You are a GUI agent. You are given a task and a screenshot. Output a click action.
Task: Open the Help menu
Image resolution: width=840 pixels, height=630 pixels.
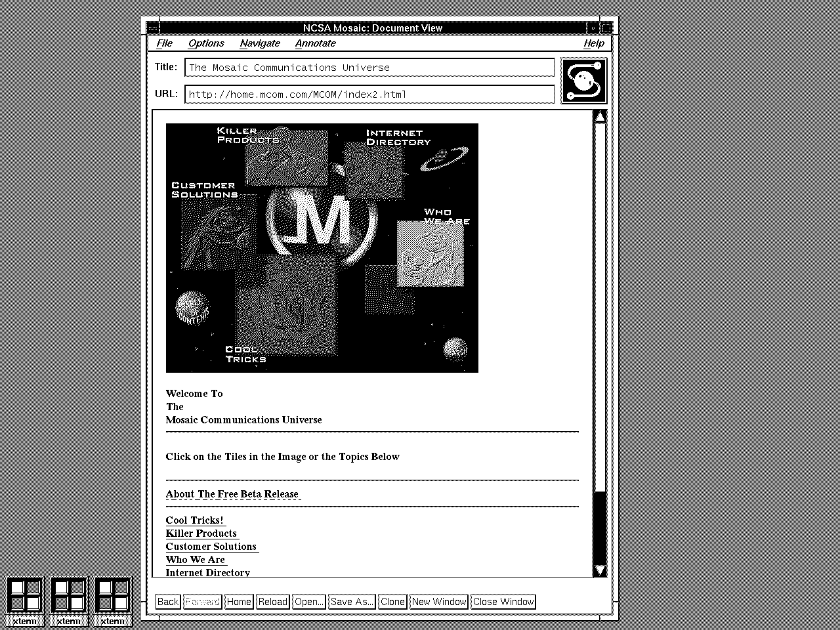[x=593, y=43]
